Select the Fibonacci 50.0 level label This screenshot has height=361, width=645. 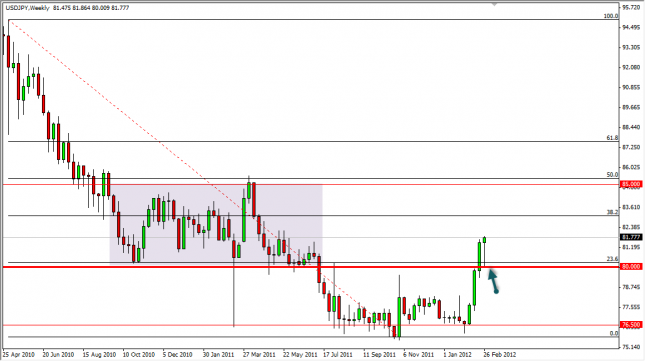click(612, 175)
